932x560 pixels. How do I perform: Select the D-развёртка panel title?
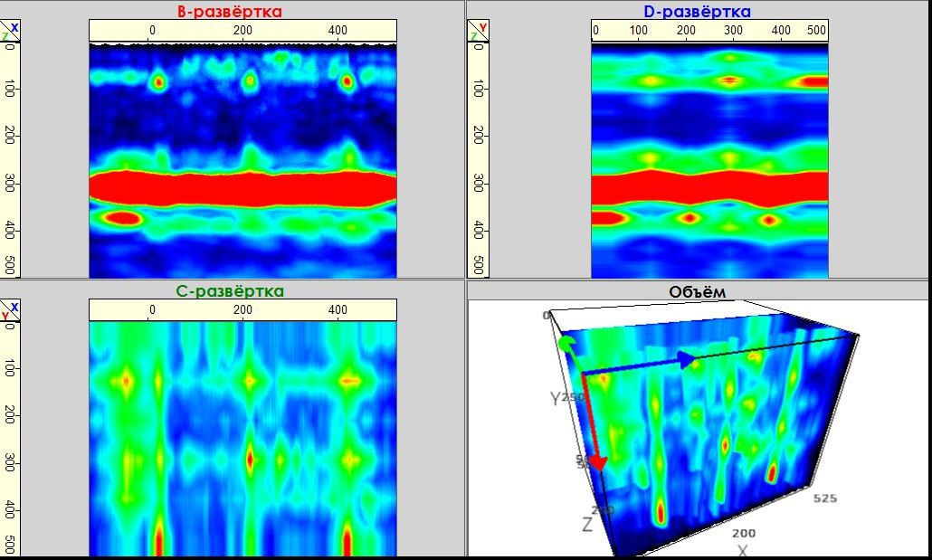click(697, 12)
